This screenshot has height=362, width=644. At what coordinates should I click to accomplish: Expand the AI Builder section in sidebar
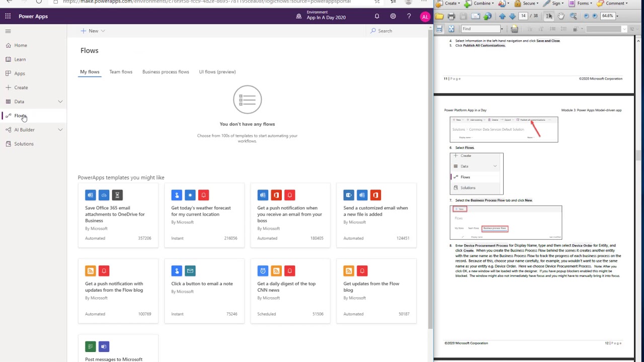(x=60, y=130)
